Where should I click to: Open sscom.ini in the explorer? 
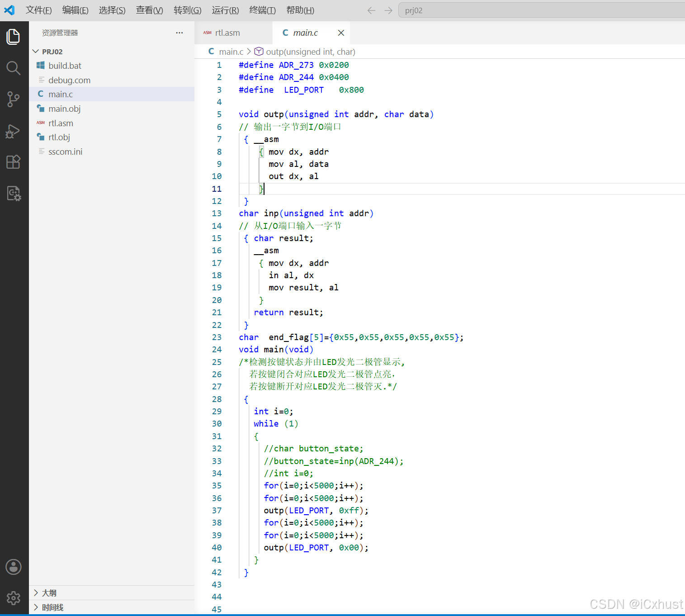[112, 152]
